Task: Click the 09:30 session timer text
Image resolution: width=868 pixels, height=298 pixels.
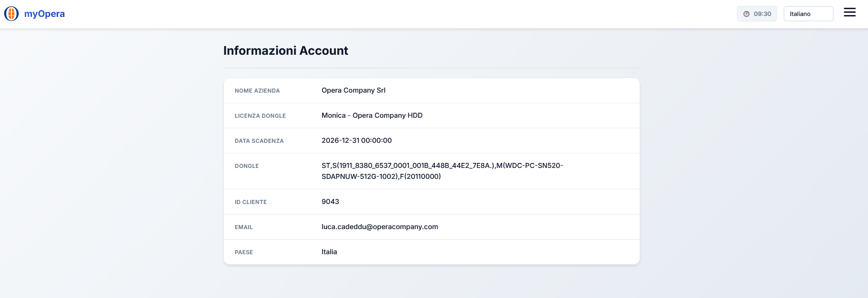Action: tap(762, 14)
